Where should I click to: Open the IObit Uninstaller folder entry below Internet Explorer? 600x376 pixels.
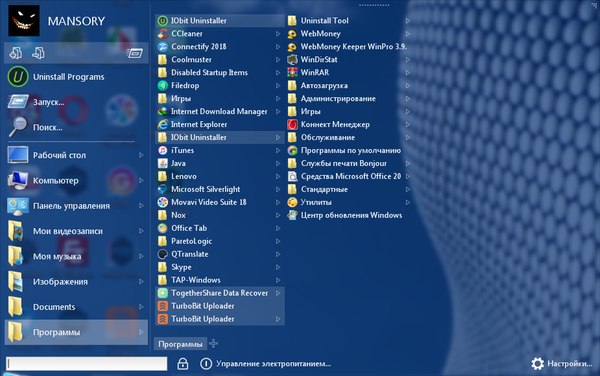220,137
